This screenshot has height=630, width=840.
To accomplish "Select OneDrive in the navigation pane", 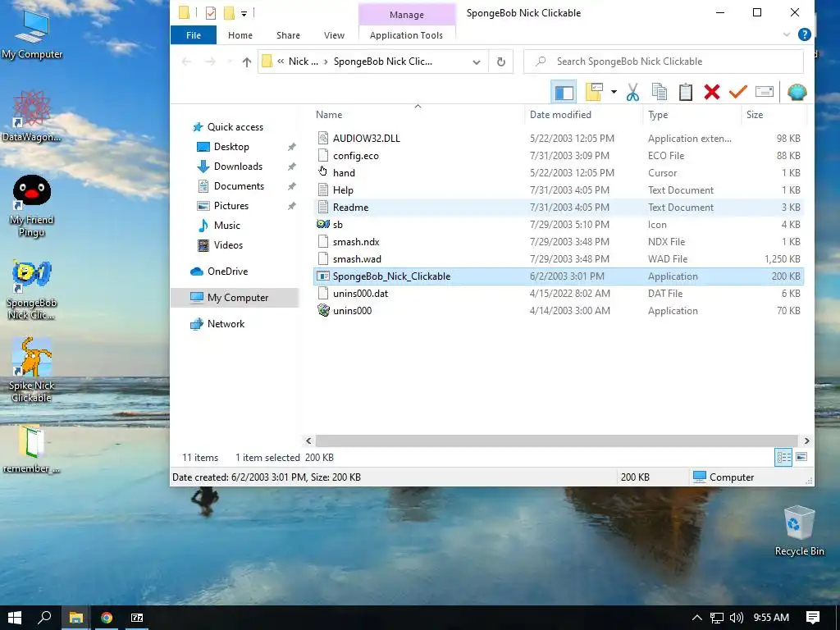I will 227,272.
